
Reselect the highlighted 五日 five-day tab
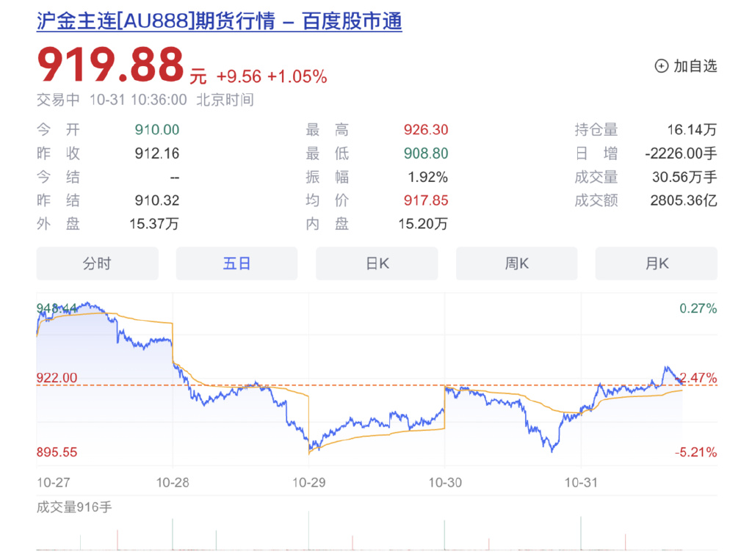[x=236, y=263]
